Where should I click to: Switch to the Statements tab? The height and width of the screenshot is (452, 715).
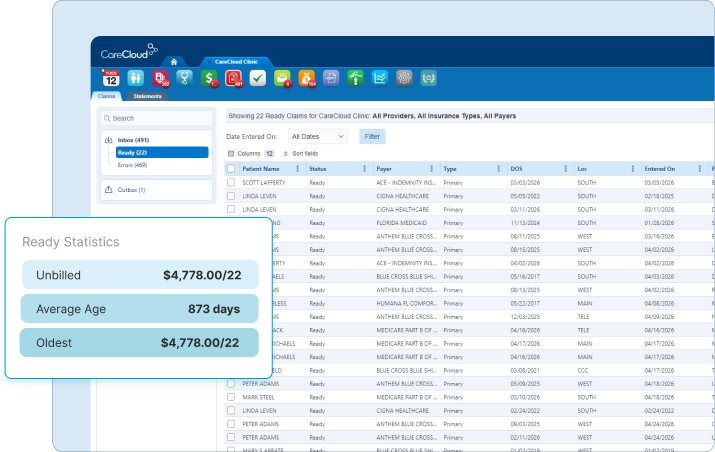(x=147, y=96)
